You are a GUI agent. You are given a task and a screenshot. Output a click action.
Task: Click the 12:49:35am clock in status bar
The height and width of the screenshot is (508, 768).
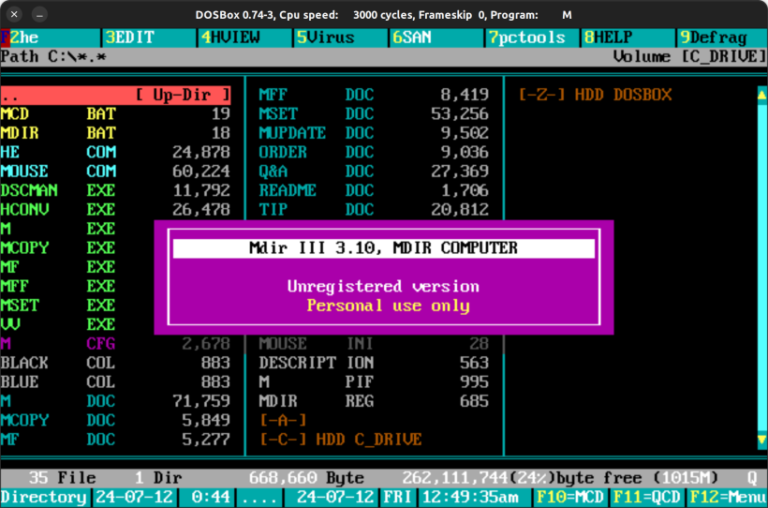pyautogui.click(x=471, y=497)
